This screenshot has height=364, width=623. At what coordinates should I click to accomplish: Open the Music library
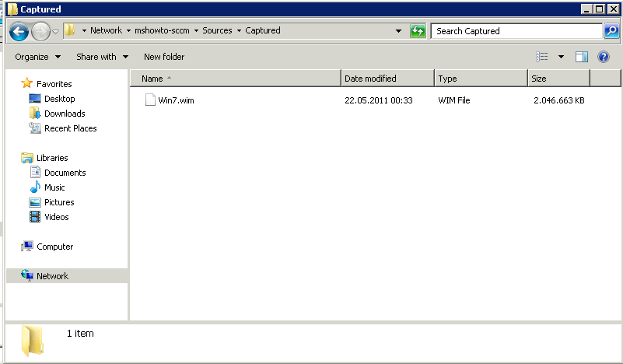(54, 187)
